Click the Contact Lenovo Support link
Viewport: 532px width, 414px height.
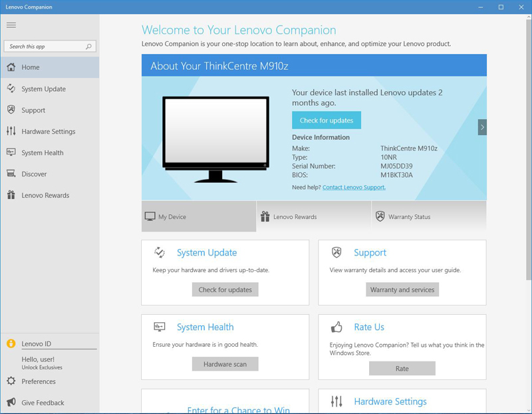pos(354,188)
